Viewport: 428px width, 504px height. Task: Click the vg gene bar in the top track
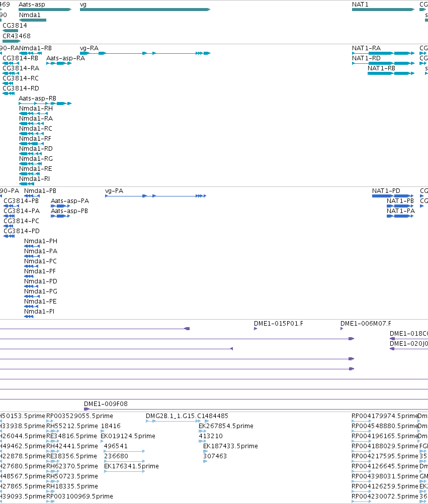click(145, 10)
